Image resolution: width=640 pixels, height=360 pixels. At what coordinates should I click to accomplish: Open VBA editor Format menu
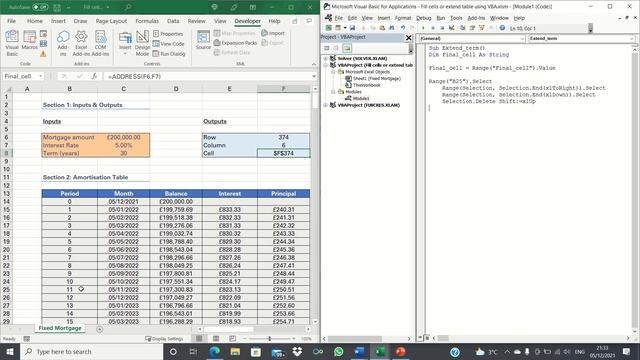click(x=403, y=18)
